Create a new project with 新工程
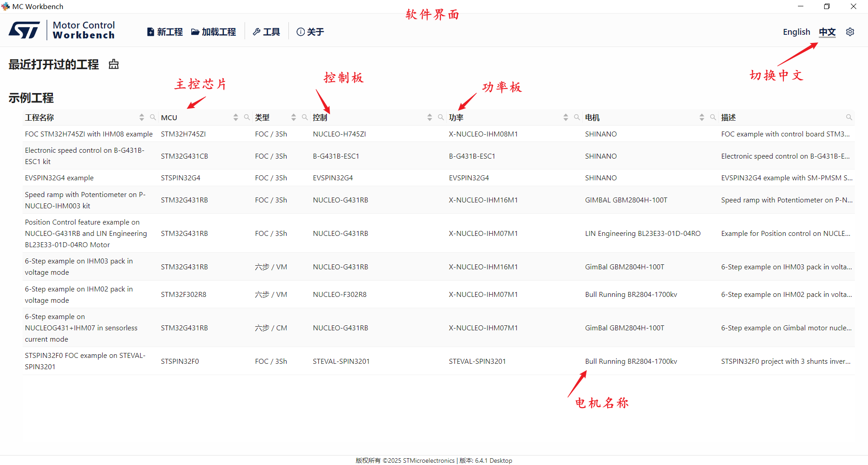Viewport: 868px width, 465px height. (165, 32)
